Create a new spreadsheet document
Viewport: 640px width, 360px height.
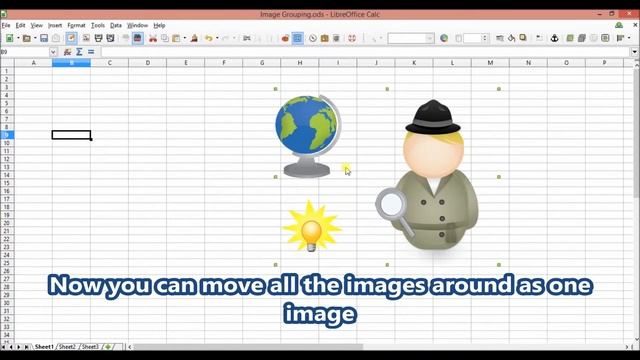coord(9,38)
